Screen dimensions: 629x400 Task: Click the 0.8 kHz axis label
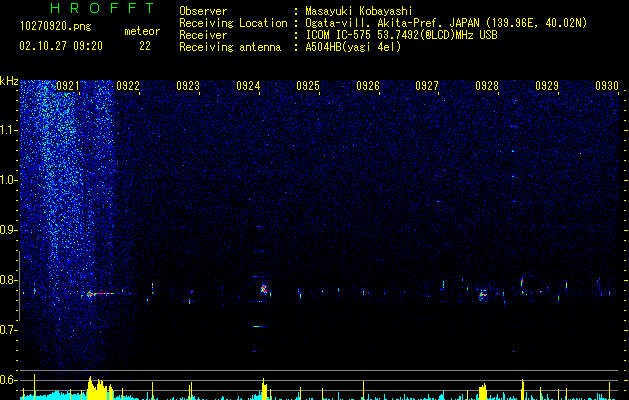[x=9, y=280]
